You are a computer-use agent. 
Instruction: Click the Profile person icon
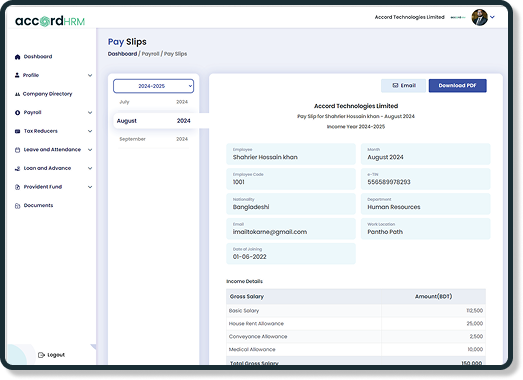[x=17, y=75]
